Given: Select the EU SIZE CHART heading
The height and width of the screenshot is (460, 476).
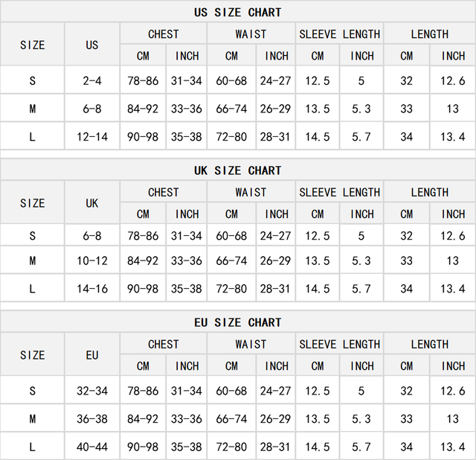Looking at the screenshot, I should (237, 322).
